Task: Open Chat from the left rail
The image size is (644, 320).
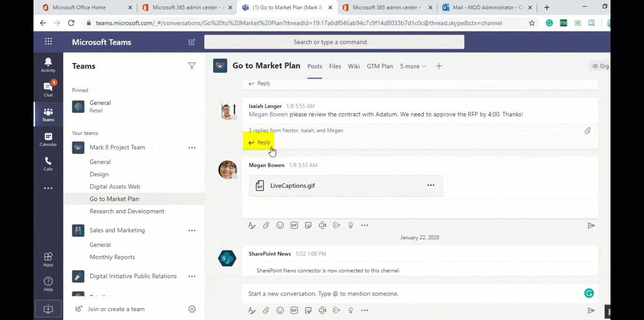Action: pos(48,89)
